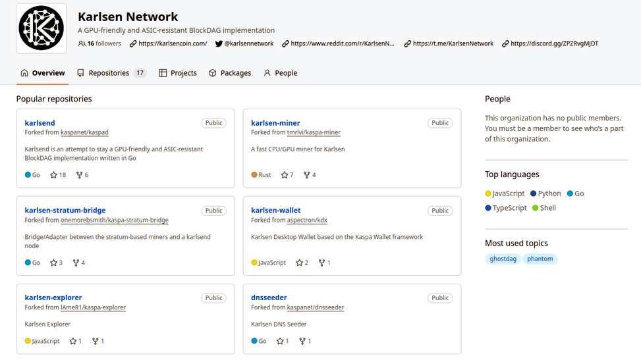This screenshot has height=364, width=641.
Task: Click the Public badge on karlsend card
Action: click(x=214, y=123)
